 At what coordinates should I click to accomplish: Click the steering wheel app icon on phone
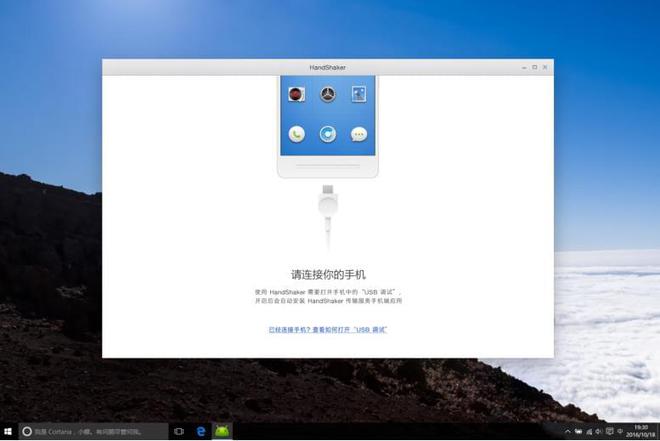(328, 94)
